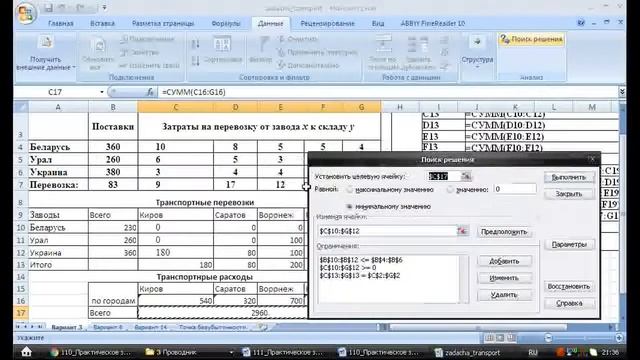Launch Поиск решения from the ribbon
The width and height of the screenshot is (640, 360).
tap(532, 39)
